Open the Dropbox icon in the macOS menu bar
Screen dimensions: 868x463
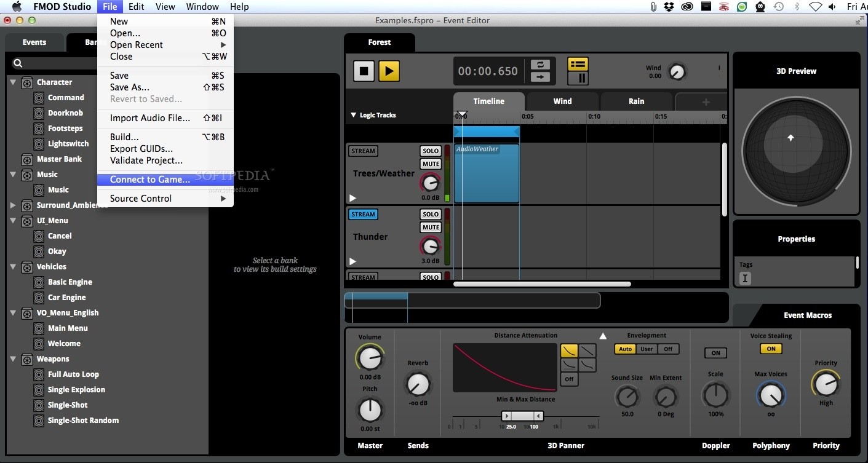click(669, 7)
